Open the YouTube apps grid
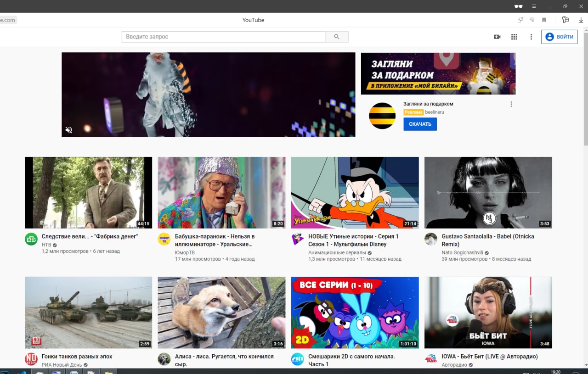Image resolution: width=588 pixels, height=374 pixels. 514,37
